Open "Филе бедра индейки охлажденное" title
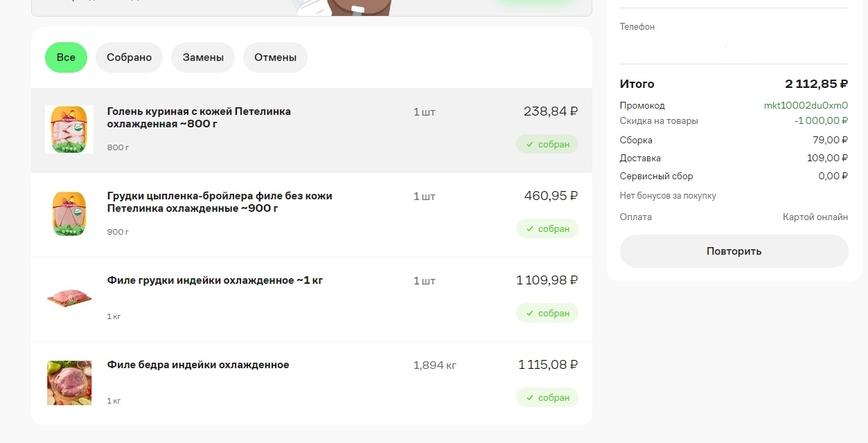 198,365
